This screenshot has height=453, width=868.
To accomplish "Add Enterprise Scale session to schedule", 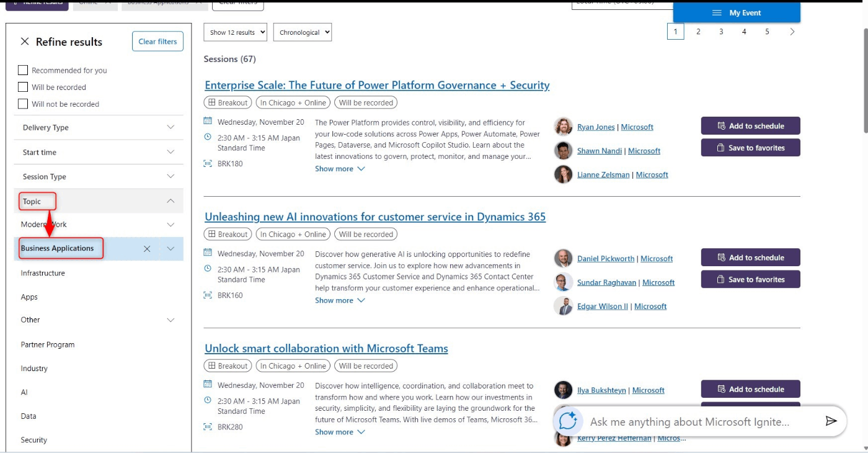I will (750, 126).
